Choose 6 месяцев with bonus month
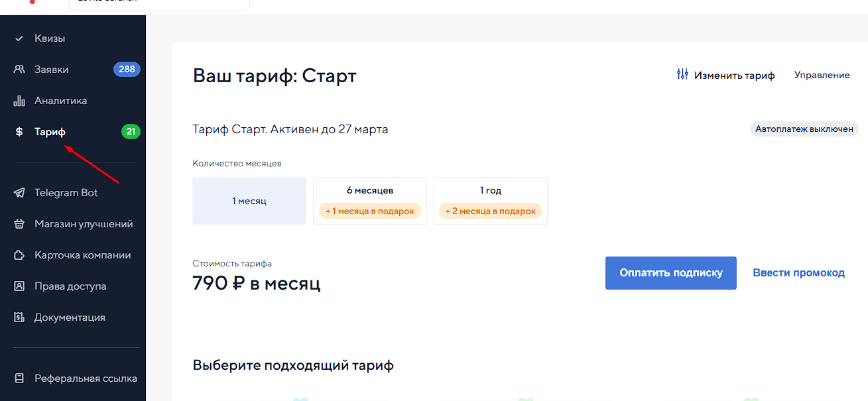The image size is (868, 401). [369, 200]
